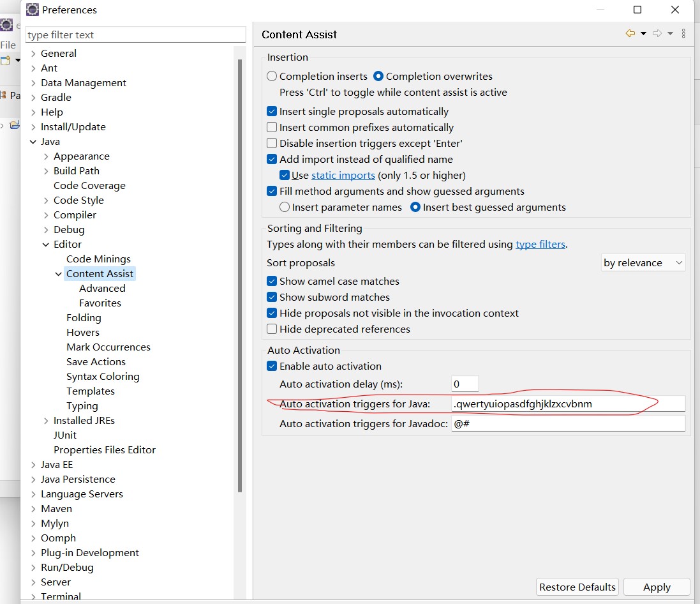The width and height of the screenshot is (700, 604).
Task: Click the Eclipse Preferences window icon
Action: pos(32,10)
